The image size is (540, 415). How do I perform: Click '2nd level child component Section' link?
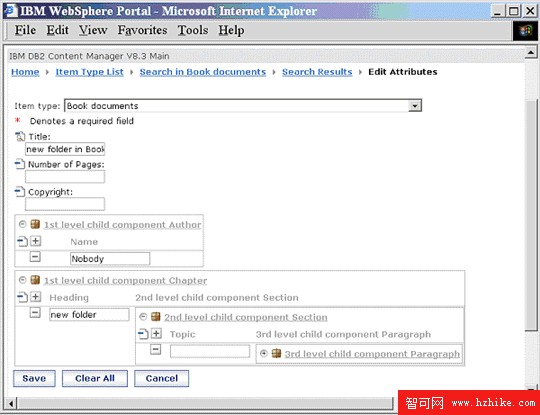click(246, 317)
